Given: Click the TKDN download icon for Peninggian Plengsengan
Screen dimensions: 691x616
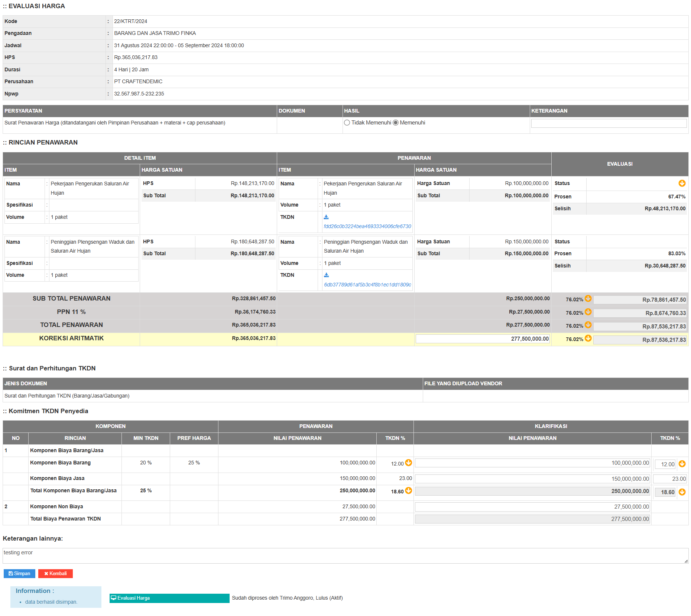Looking at the screenshot, I should [x=326, y=275].
